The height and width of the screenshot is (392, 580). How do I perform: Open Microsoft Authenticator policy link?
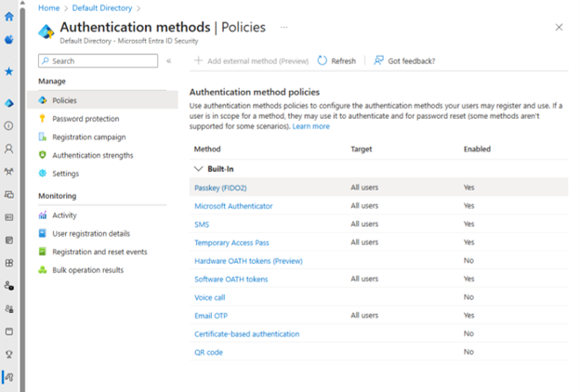[233, 206]
